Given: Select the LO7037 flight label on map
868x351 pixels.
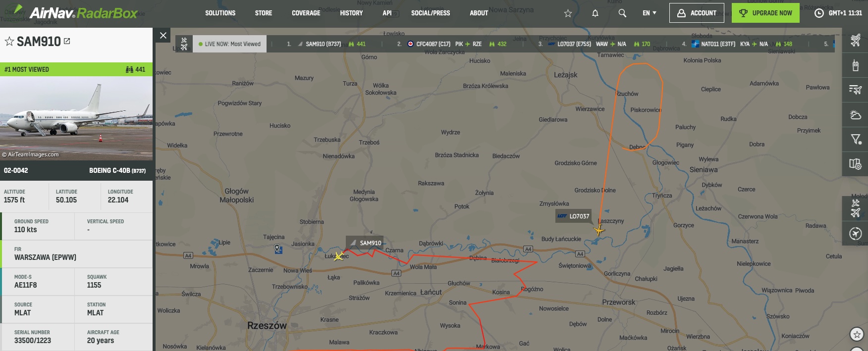Looking at the screenshot, I should click(574, 216).
